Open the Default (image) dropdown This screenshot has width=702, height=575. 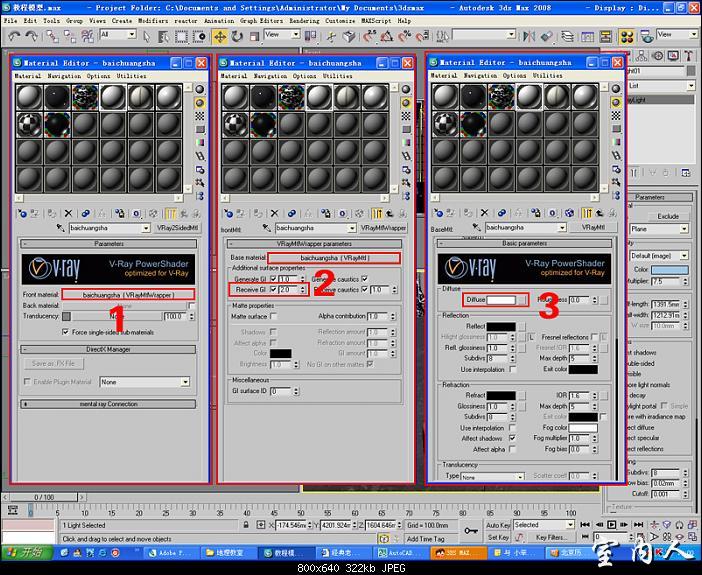tap(658, 256)
